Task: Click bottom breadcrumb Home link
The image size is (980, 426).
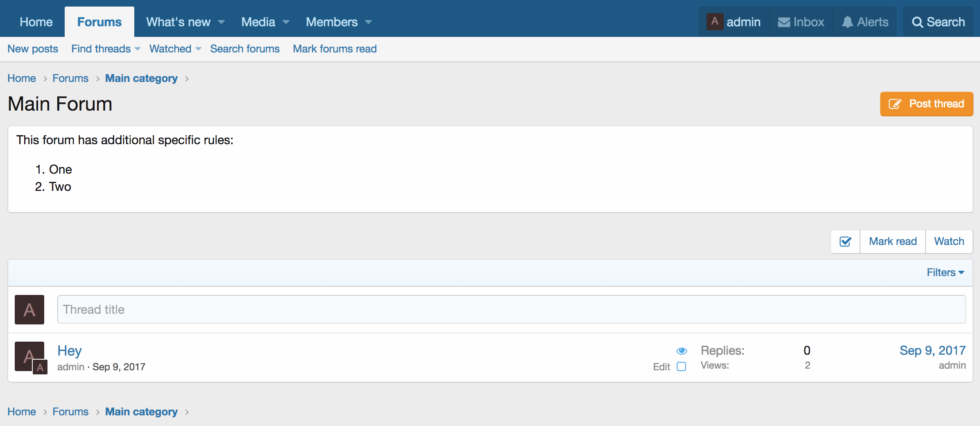Action: 22,412
